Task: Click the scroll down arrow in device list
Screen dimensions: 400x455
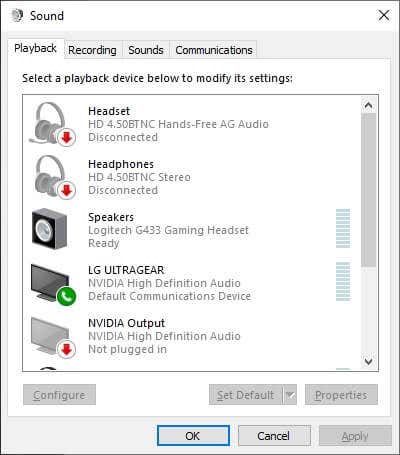Action: point(369,361)
